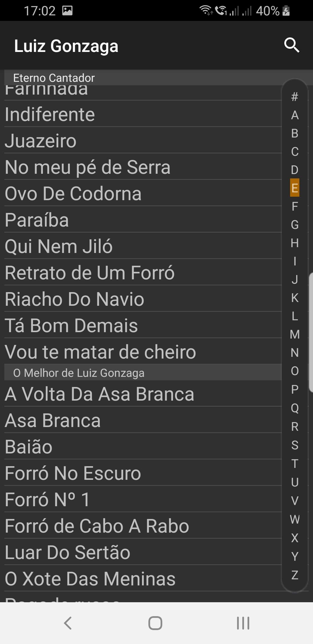313x644 pixels.
Task: Select the # symbol in alphabet index
Action: (295, 97)
